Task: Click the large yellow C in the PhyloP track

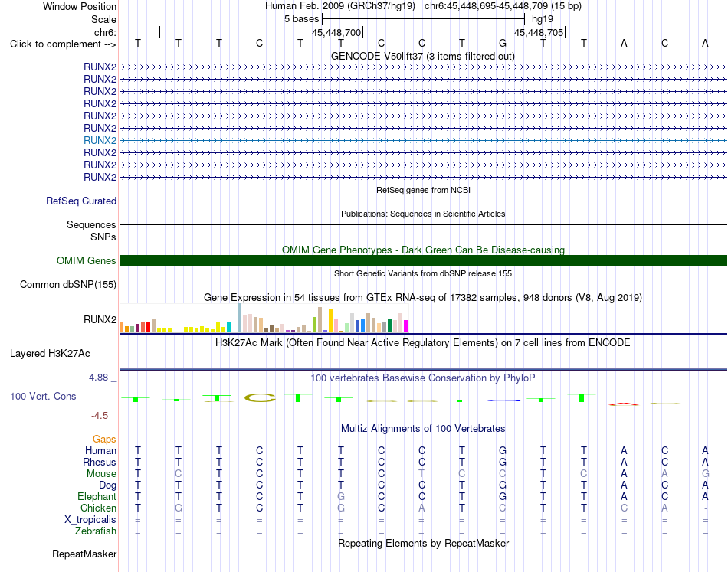Action: click(260, 397)
